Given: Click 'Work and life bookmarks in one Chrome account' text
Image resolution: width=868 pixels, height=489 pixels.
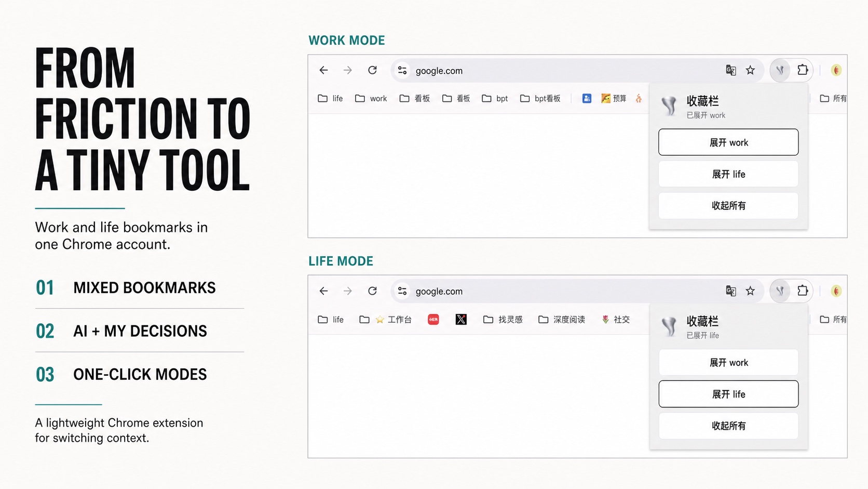Looking at the screenshot, I should (121, 236).
